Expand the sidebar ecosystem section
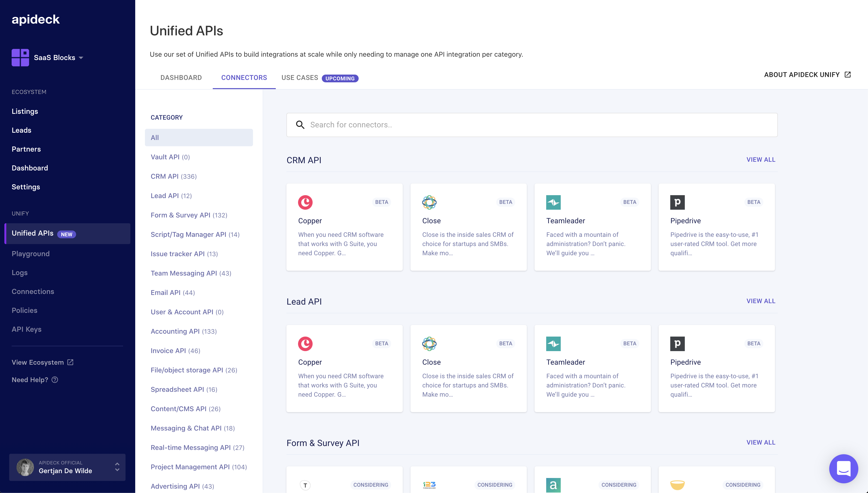Screen dimensions: 868x493 29,92
